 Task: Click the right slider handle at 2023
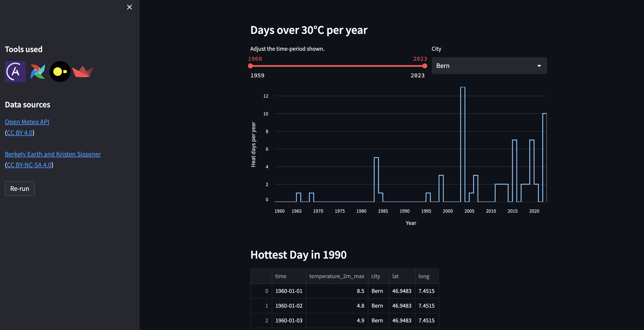(x=424, y=66)
